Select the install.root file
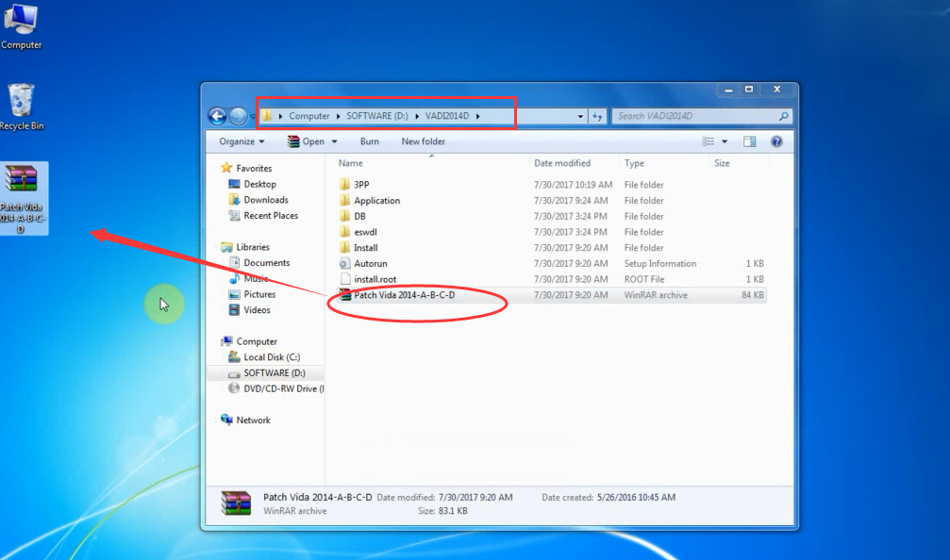This screenshot has height=560, width=950. [375, 279]
